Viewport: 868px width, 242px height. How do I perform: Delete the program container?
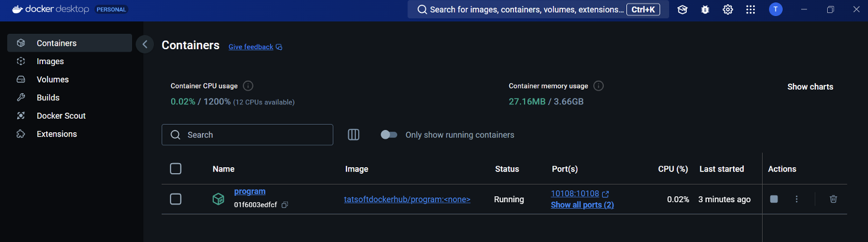pyautogui.click(x=833, y=199)
